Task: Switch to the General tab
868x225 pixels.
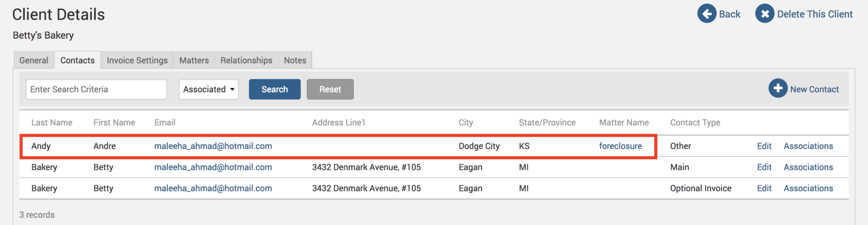Action: [34, 60]
